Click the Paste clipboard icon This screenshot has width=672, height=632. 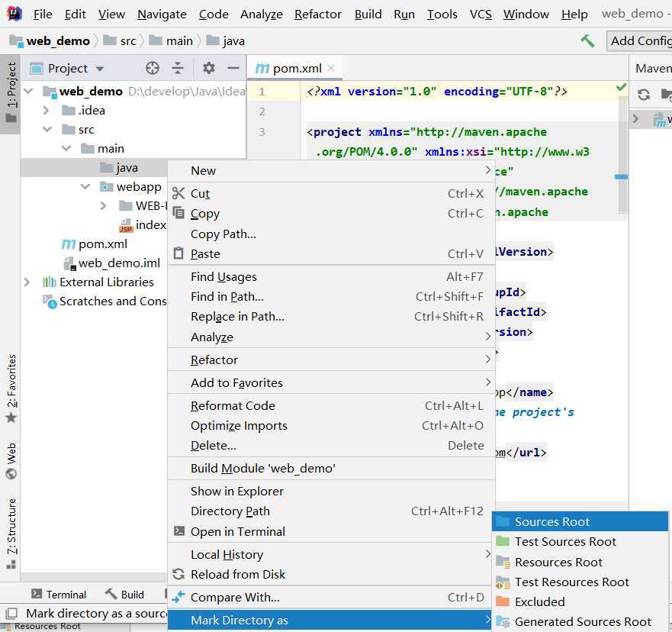(178, 253)
